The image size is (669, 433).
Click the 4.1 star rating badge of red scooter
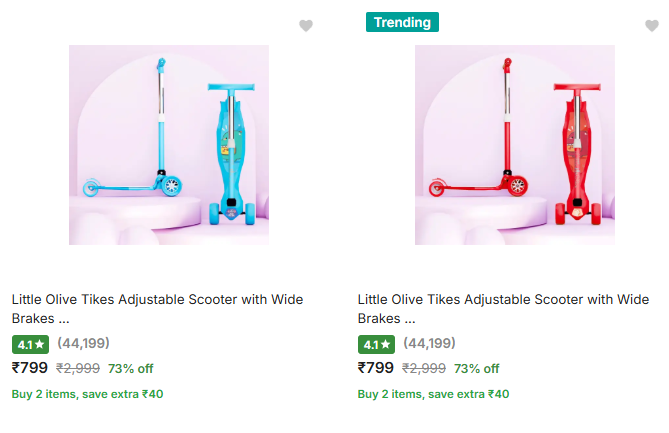coord(376,344)
